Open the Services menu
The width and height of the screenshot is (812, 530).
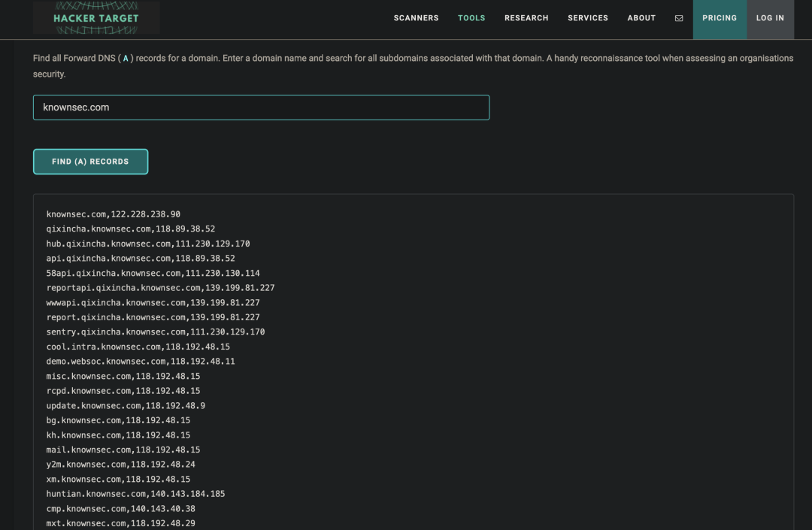pyautogui.click(x=588, y=18)
